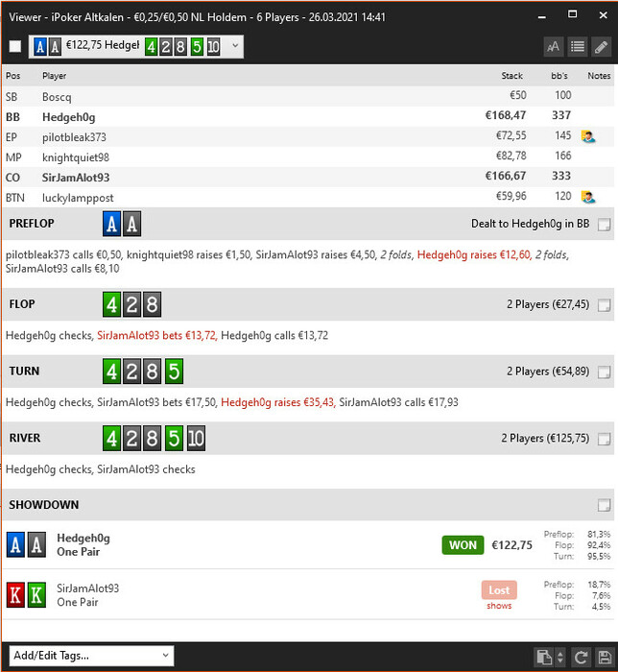Click the €168,47 stack value
The width and height of the screenshot is (618, 672).
506,115
